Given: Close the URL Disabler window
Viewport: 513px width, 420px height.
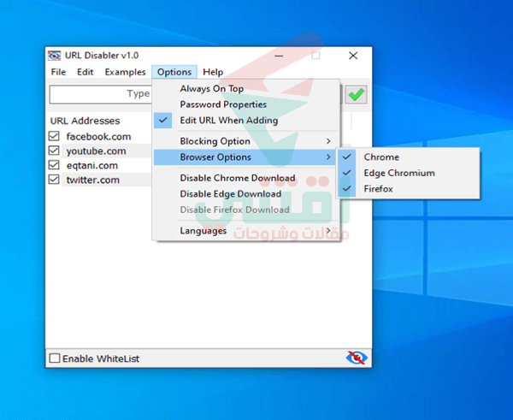Looking at the screenshot, I should (x=353, y=56).
